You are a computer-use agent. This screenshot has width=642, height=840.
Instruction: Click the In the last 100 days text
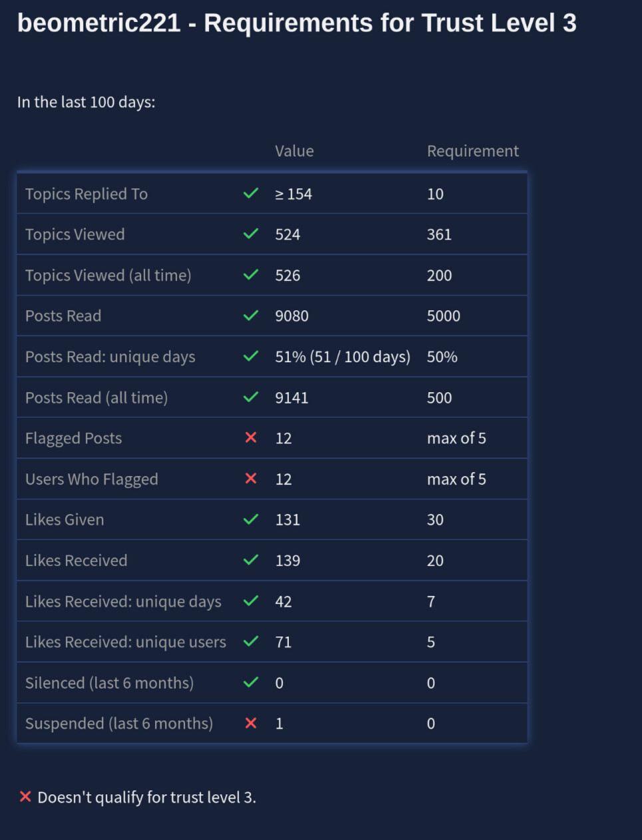pos(86,102)
